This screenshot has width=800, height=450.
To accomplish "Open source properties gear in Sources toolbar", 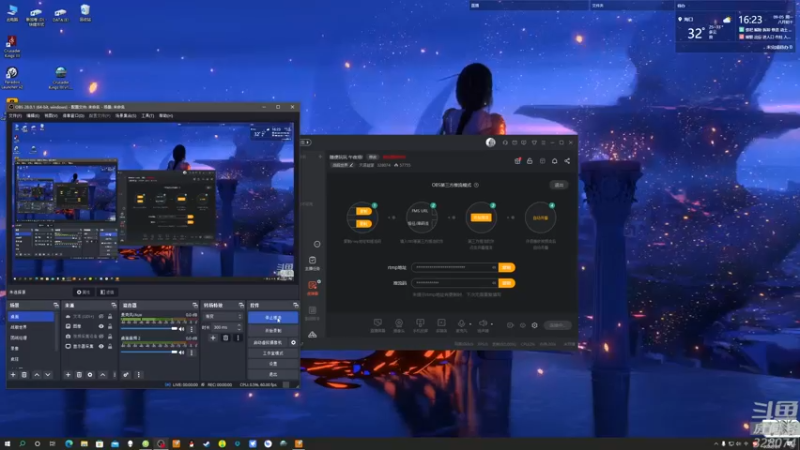I will click(x=90, y=374).
